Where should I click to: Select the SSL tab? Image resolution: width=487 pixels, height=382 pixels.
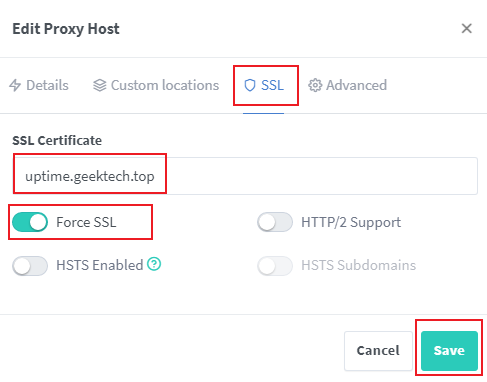point(264,85)
